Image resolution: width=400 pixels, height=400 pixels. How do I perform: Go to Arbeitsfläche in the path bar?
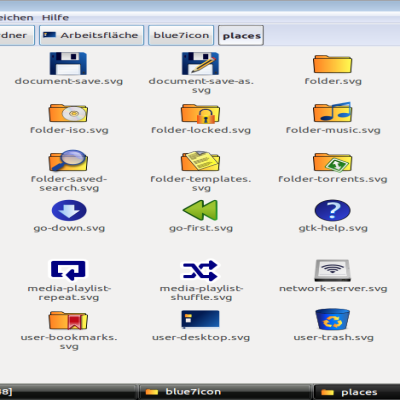(92, 35)
